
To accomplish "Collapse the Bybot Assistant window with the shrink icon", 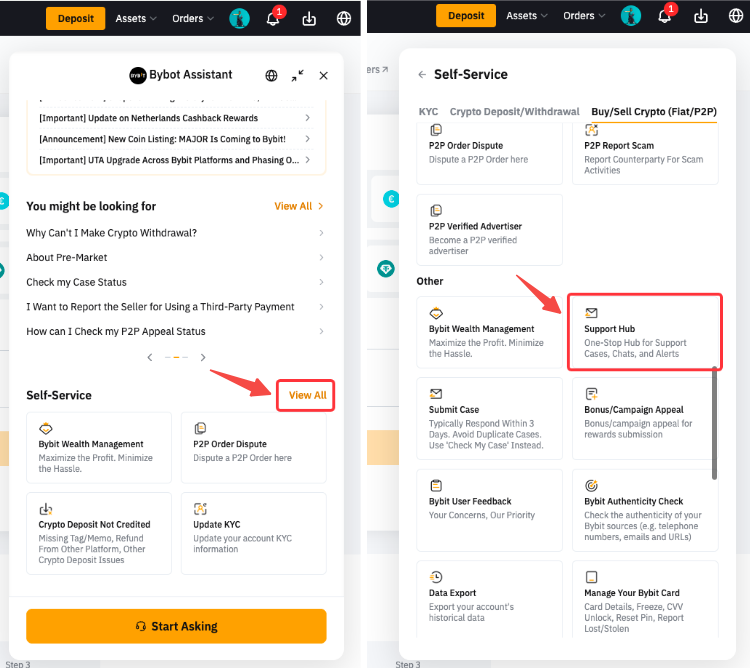I will tap(297, 75).
